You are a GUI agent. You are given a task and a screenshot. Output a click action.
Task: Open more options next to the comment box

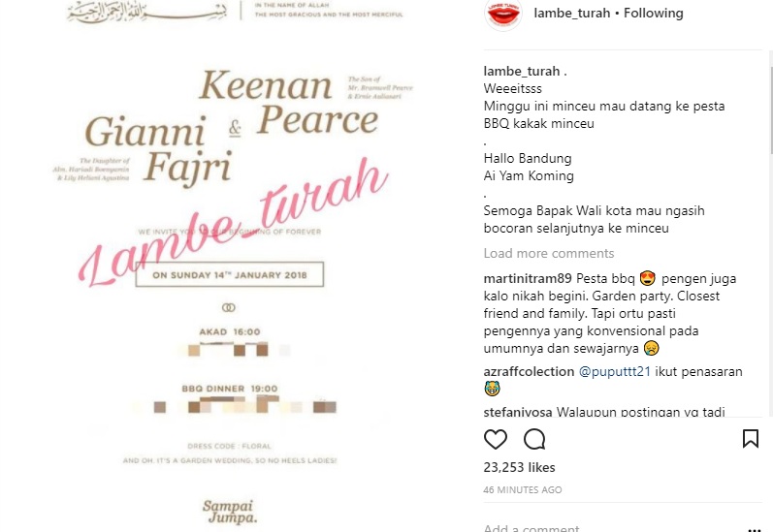click(755, 529)
